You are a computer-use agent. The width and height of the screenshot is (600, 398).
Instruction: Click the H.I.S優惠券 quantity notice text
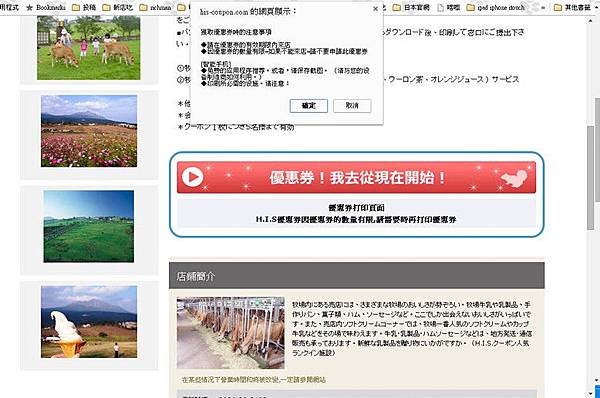coord(356,220)
